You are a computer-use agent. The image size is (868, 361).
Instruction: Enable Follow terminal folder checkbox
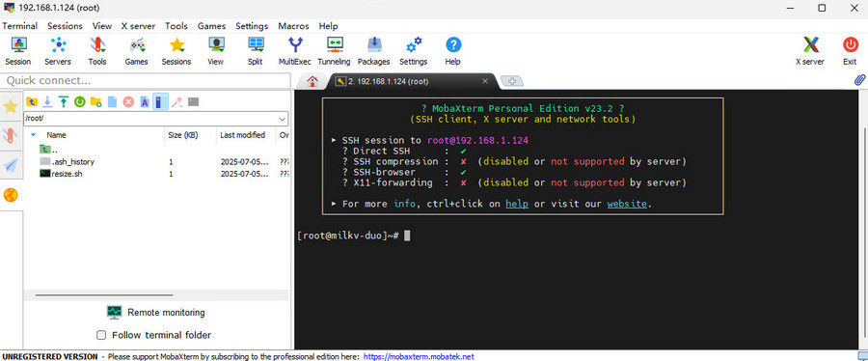point(101,335)
